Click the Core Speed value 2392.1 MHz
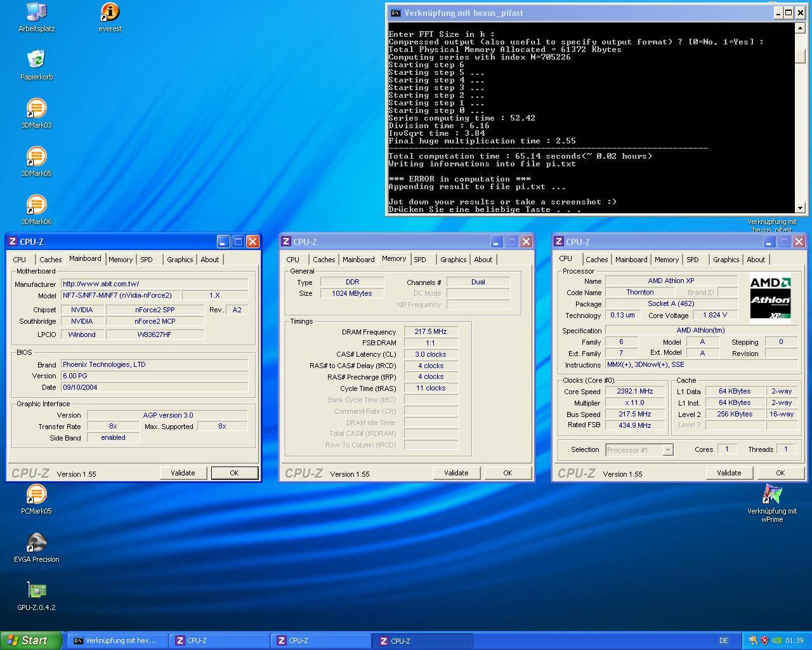Screen dimensions: 812x650 point(634,392)
